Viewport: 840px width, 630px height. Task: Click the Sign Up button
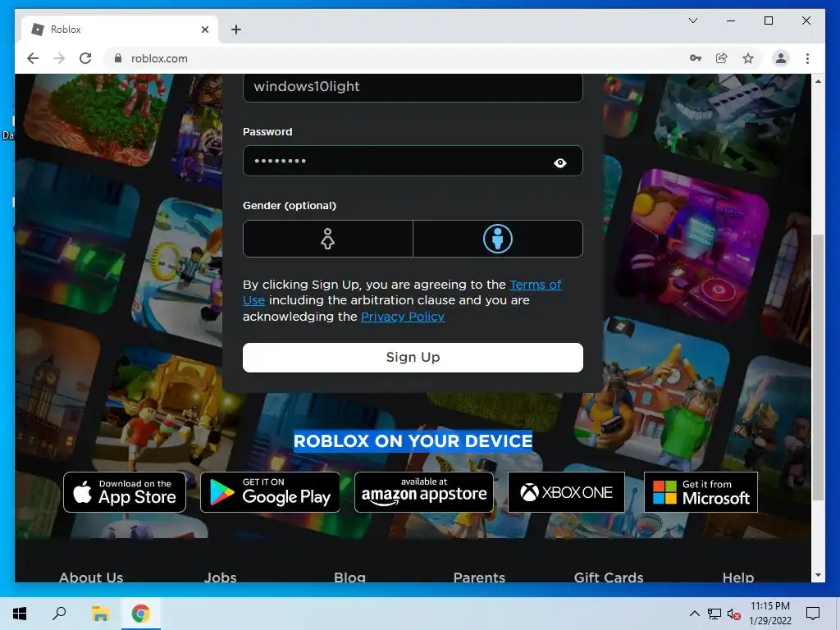click(413, 358)
